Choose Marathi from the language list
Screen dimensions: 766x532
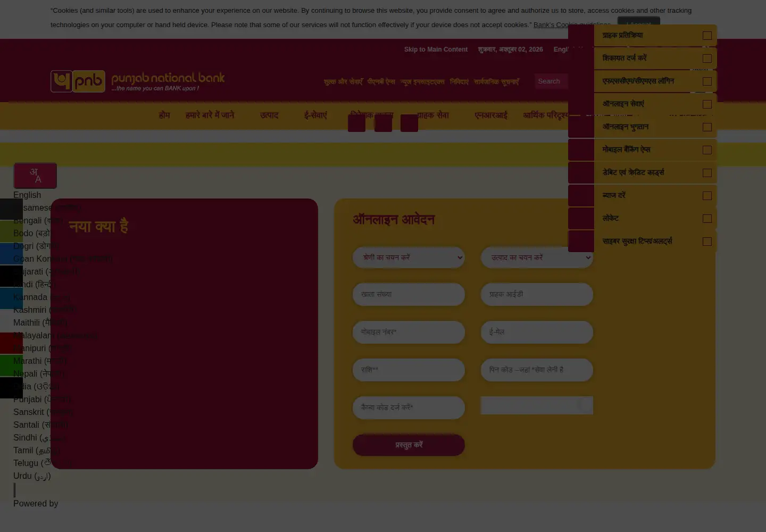tap(40, 361)
